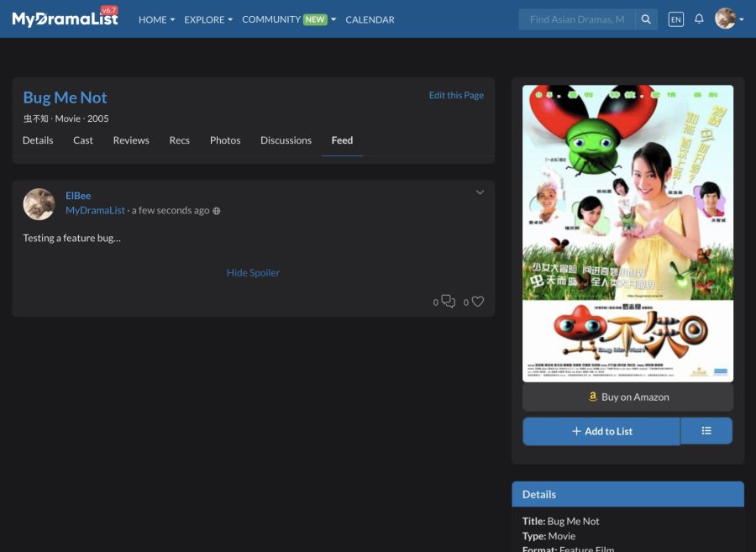Open the Bug Me Not title link
The height and width of the screenshot is (552, 756).
point(65,97)
